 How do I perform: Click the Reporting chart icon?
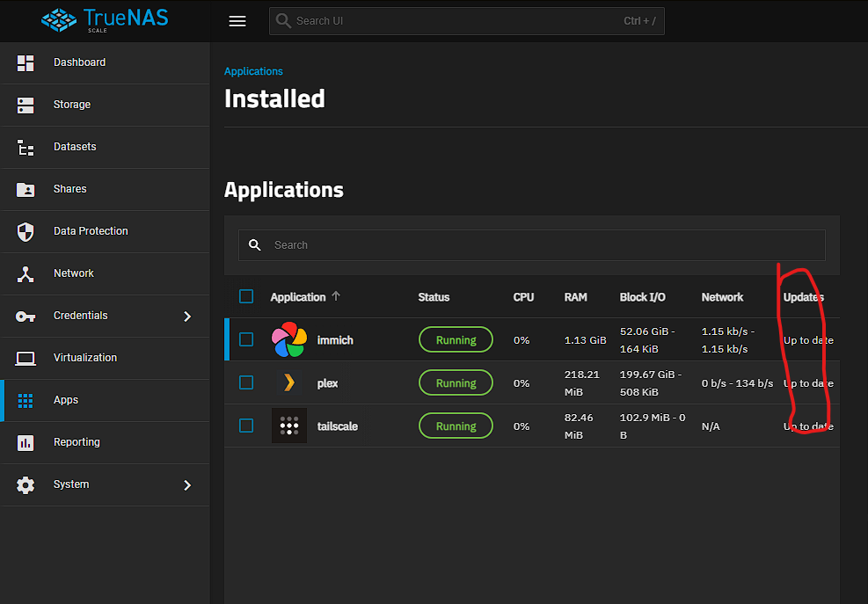pyautogui.click(x=26, y=442)
